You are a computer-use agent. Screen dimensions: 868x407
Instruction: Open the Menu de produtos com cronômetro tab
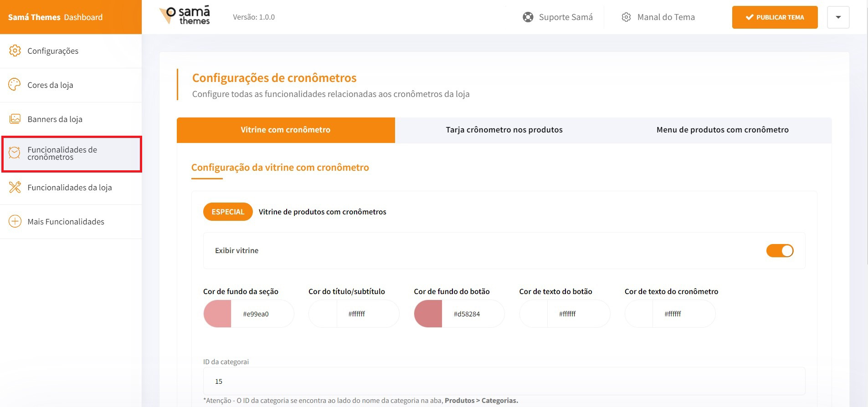(x=722, y=129)
